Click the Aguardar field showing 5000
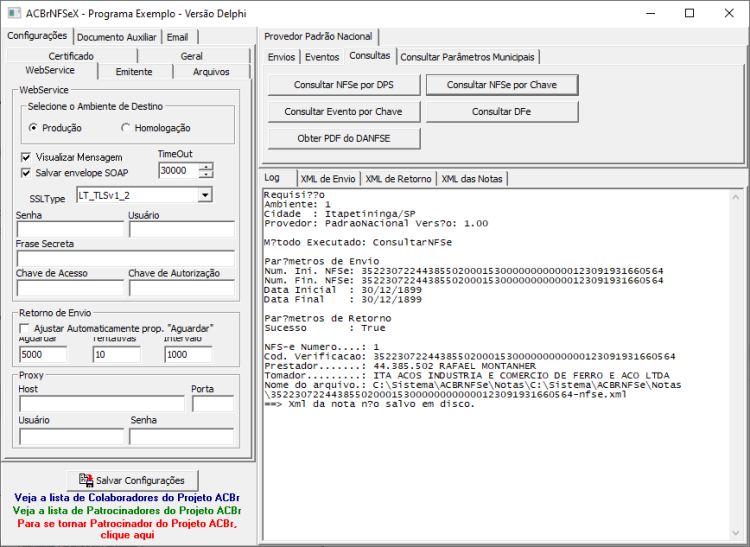 coord(43,355)
